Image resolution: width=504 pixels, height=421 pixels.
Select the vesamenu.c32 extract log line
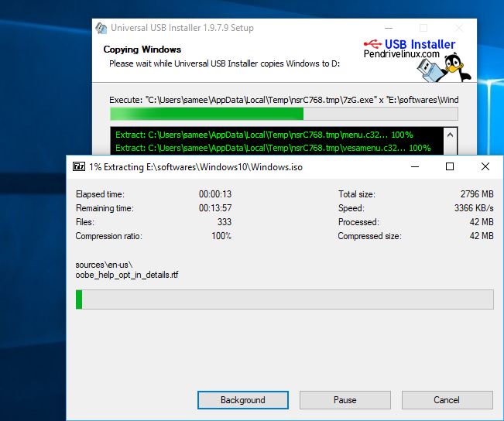tap(273, 148)
